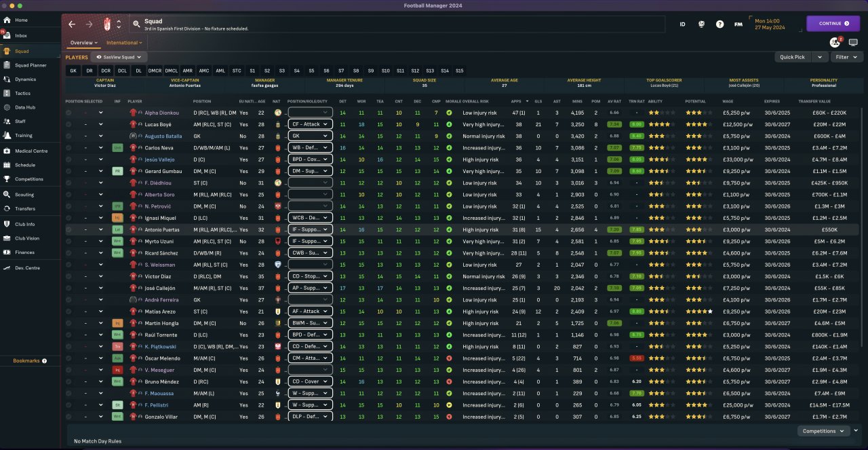Click the forward navigation arrow
Viewport: 868px width, 450px height.
pos(89,24)
